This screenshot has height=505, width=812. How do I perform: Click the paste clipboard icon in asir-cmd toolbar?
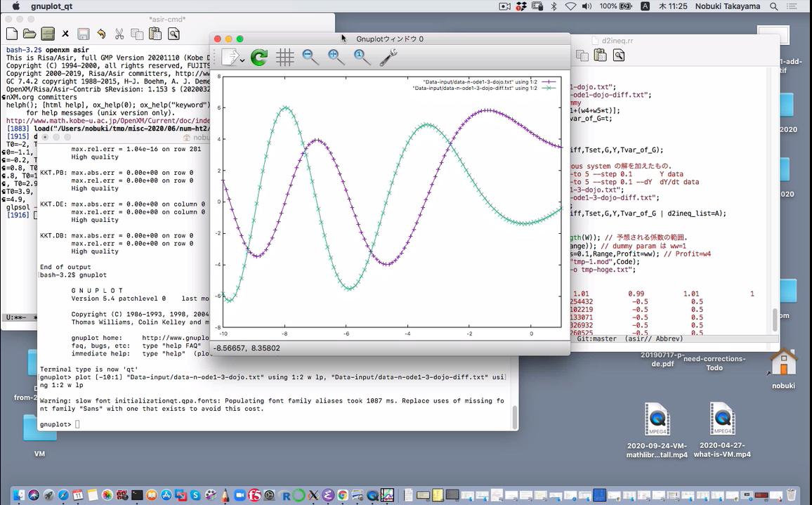pos(155,34)
